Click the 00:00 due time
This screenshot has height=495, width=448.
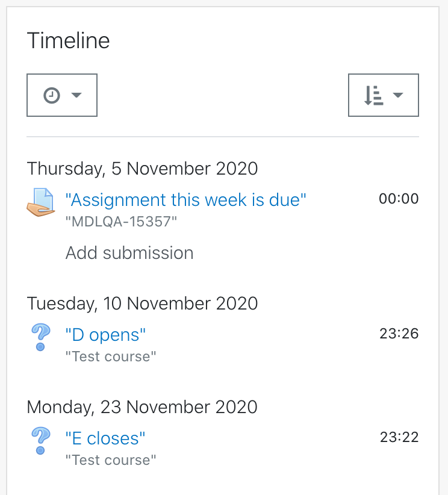(x=399, y=199)
